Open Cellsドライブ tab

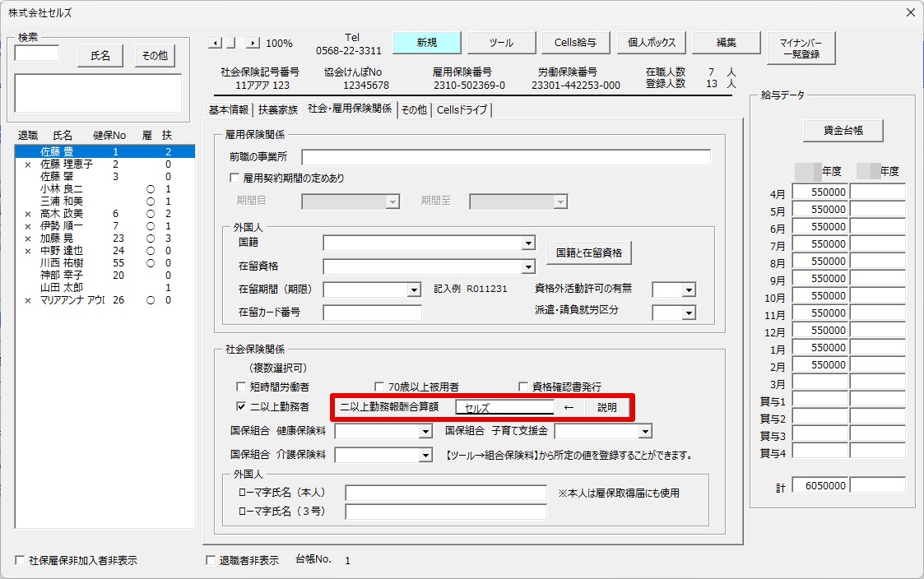[462, 110]
